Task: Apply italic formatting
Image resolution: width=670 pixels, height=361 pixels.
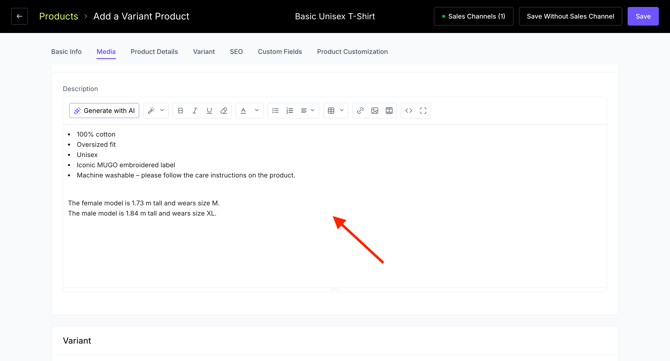Action: point(195,111)
